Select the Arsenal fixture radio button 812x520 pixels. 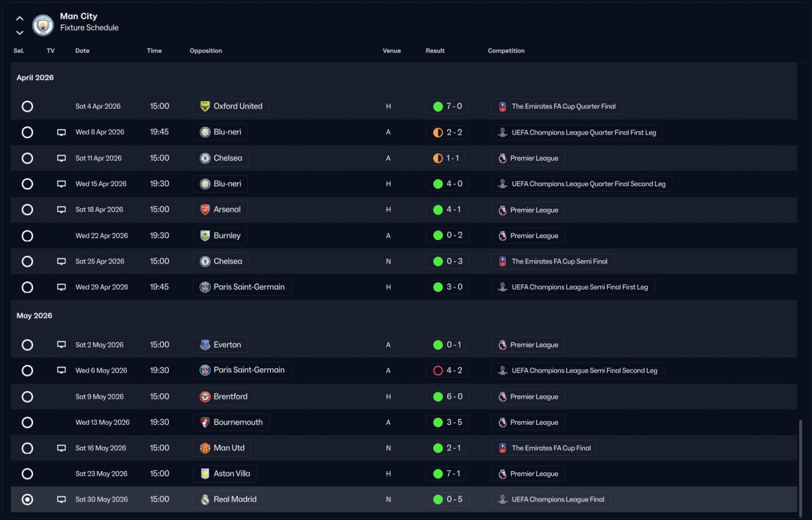point(27,210)
